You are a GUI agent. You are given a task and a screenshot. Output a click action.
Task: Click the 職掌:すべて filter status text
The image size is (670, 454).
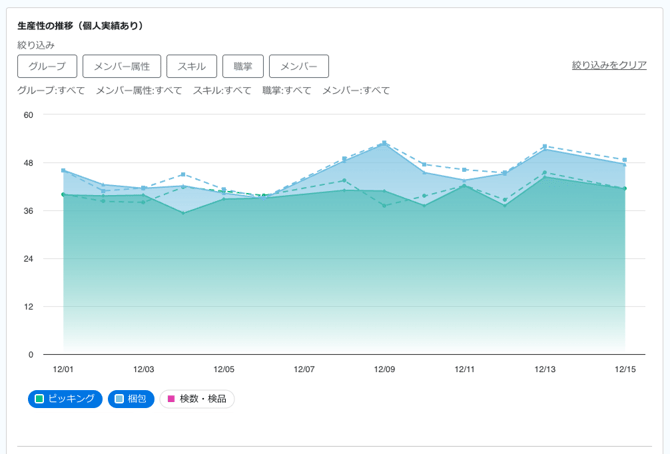287,91
